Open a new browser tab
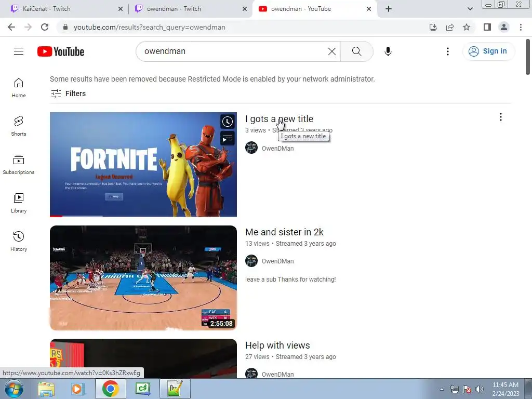 coord(389,9)
